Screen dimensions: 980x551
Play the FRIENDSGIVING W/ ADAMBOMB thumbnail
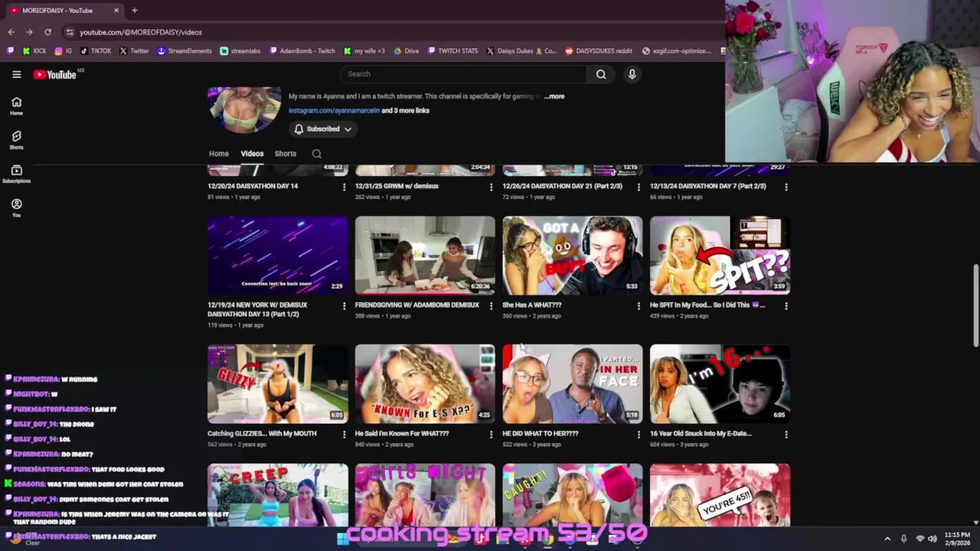(425, 256)
